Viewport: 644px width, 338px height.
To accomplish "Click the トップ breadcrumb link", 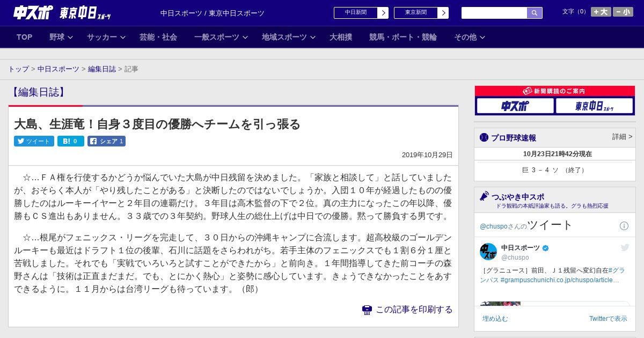I will (18, 69).
